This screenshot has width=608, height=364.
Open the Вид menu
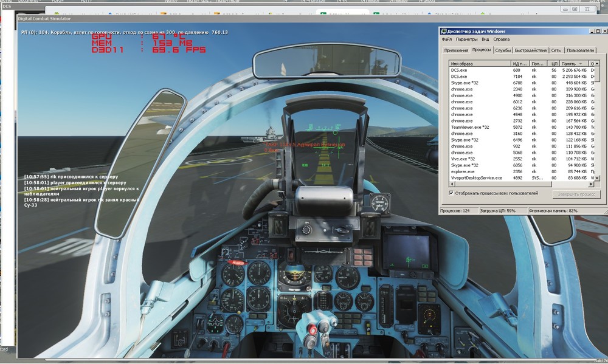click(x=485, y=39)
